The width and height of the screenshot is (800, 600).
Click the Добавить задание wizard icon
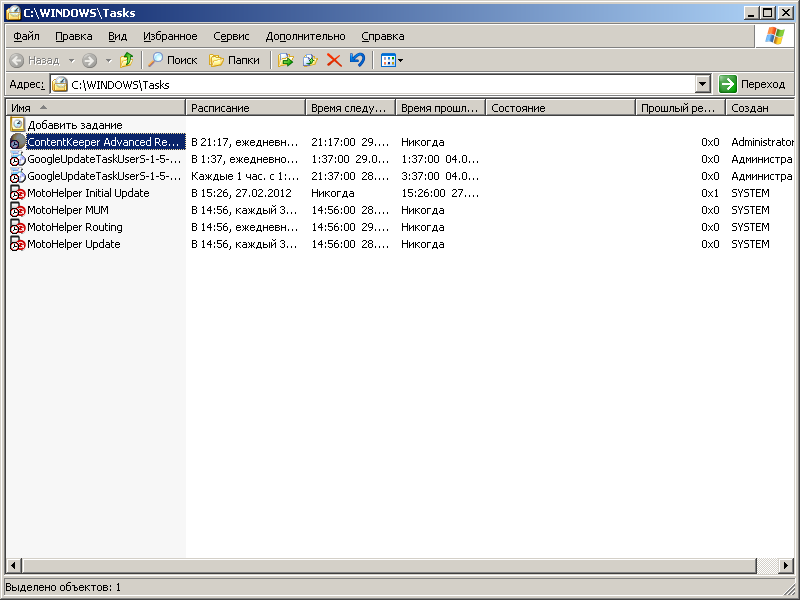(17, 125)
